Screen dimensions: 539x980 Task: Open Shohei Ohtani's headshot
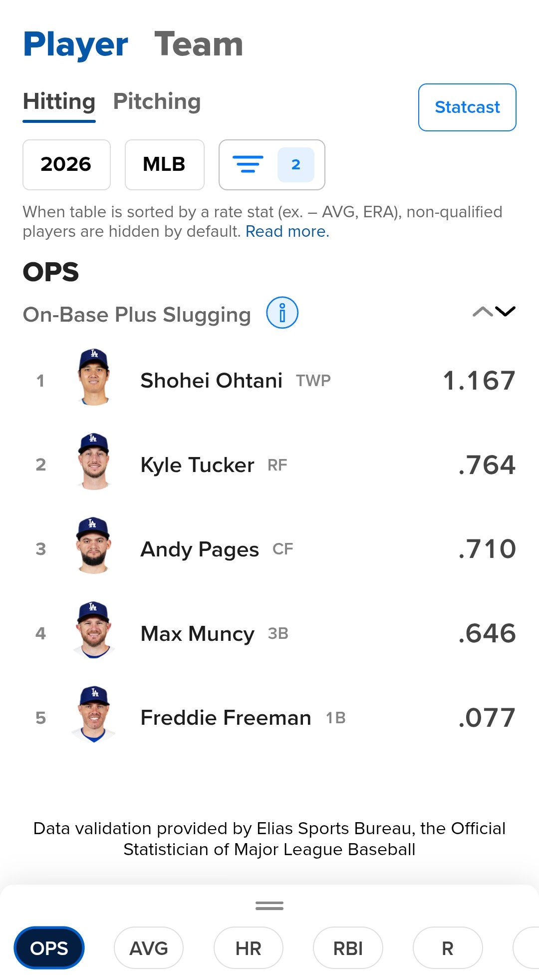(94, 377)
